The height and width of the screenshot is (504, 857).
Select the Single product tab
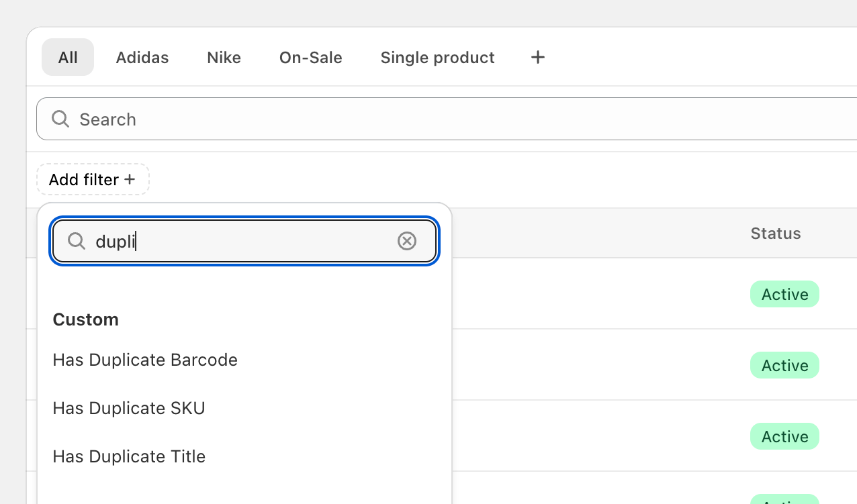click(x=437, y=57)
